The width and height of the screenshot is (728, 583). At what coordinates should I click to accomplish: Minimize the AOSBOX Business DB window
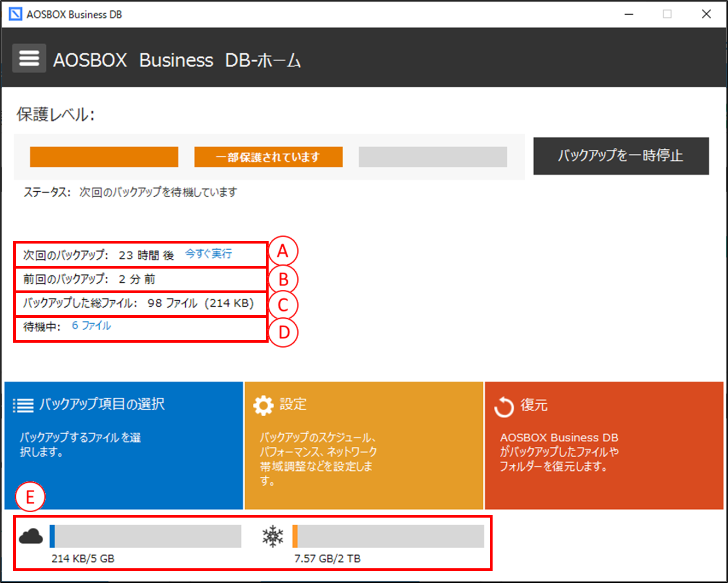pos(629,14)
